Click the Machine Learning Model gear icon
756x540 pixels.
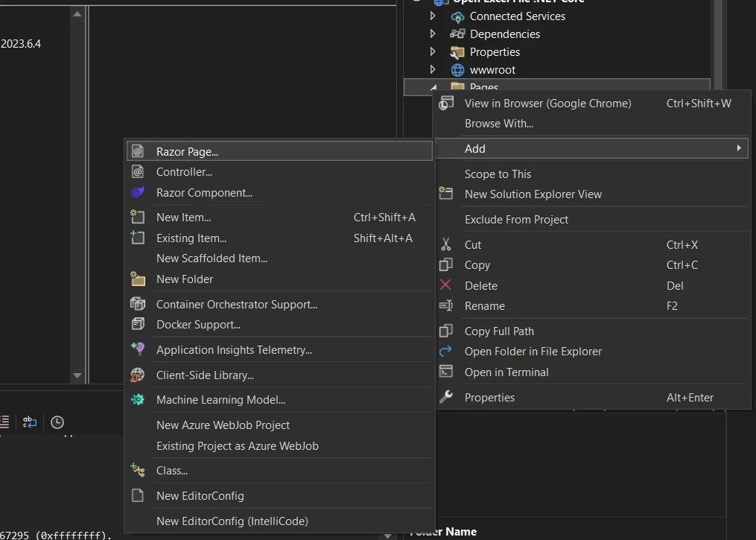click(x=138, y=400)
